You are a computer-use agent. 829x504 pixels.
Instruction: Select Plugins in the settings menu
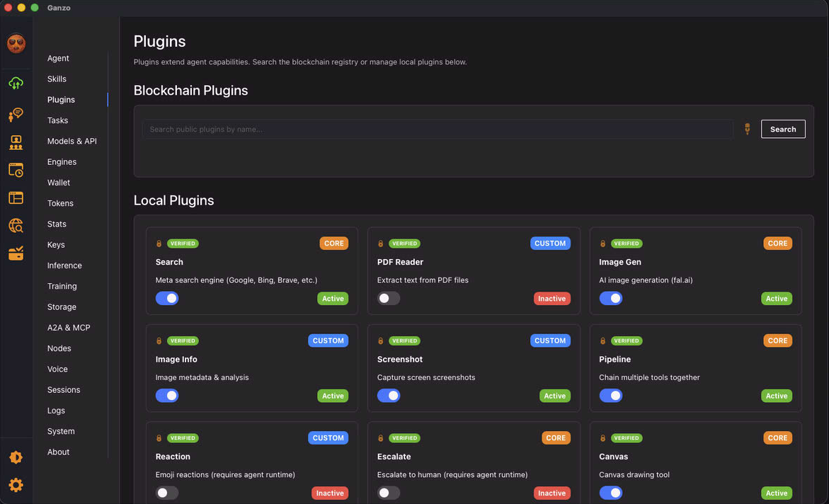(61, 99)
